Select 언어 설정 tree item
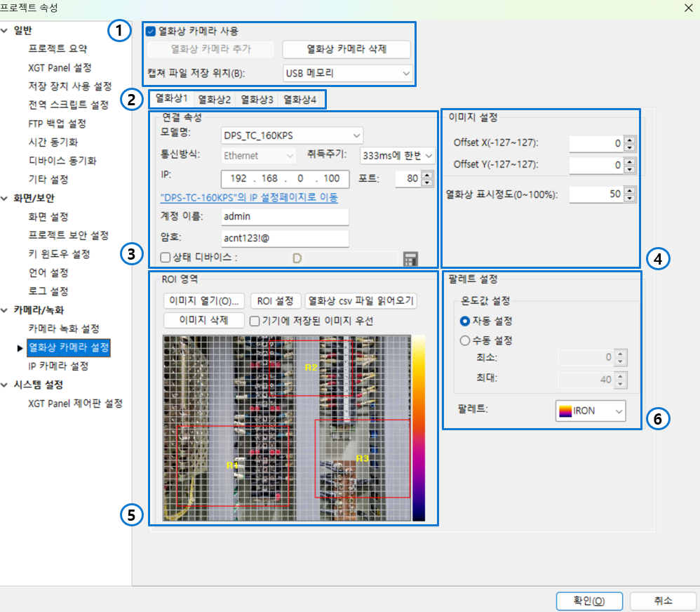Viewport: 700px width, 612px height. tap(48, 273)
